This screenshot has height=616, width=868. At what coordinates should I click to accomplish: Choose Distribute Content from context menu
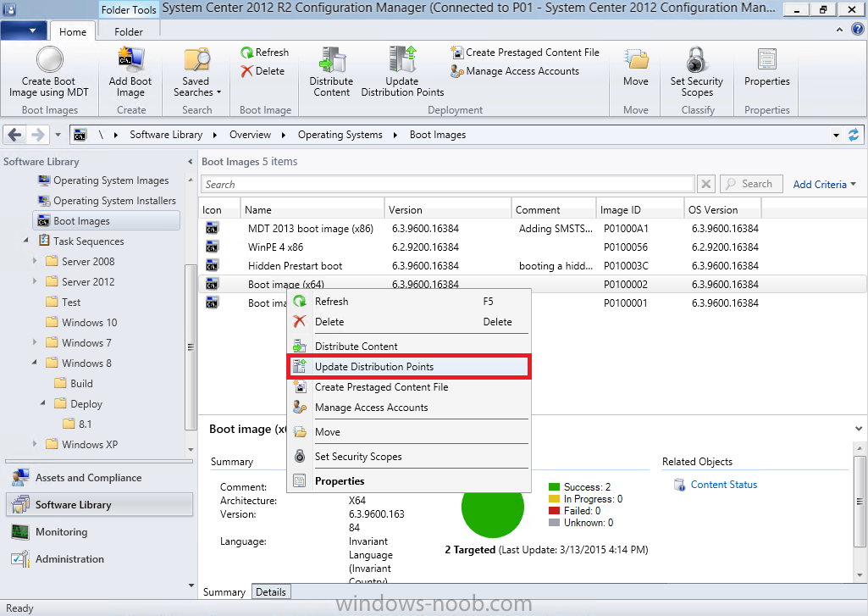[x=408, y=347]
